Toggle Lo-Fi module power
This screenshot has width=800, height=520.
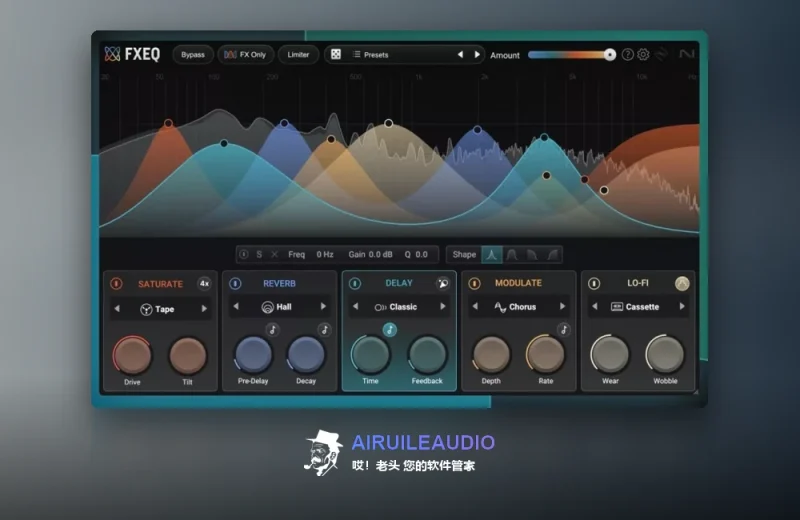tap(594, 283)
